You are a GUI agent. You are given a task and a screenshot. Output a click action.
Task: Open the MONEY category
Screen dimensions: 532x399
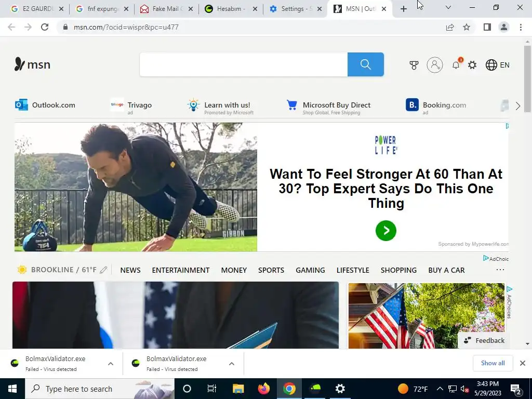pos(234,270)
